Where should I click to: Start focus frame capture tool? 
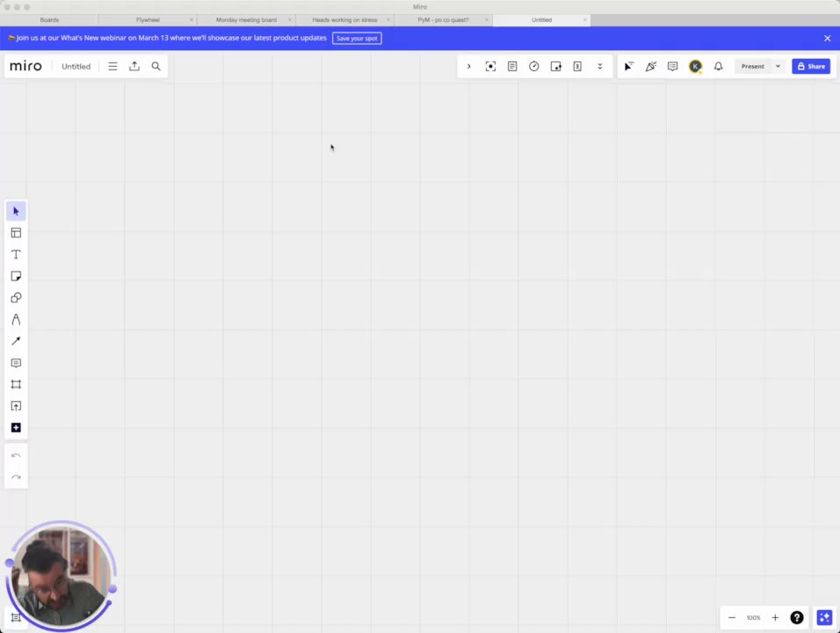click(x=490, y=67)
